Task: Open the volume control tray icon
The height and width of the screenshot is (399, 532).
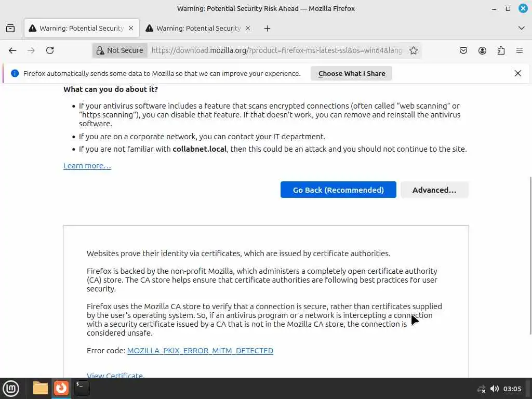Action: click(495, 389)
